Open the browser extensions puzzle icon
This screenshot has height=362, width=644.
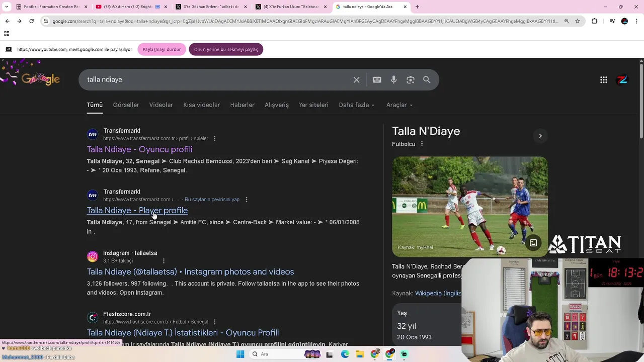(x=595, y=21)
